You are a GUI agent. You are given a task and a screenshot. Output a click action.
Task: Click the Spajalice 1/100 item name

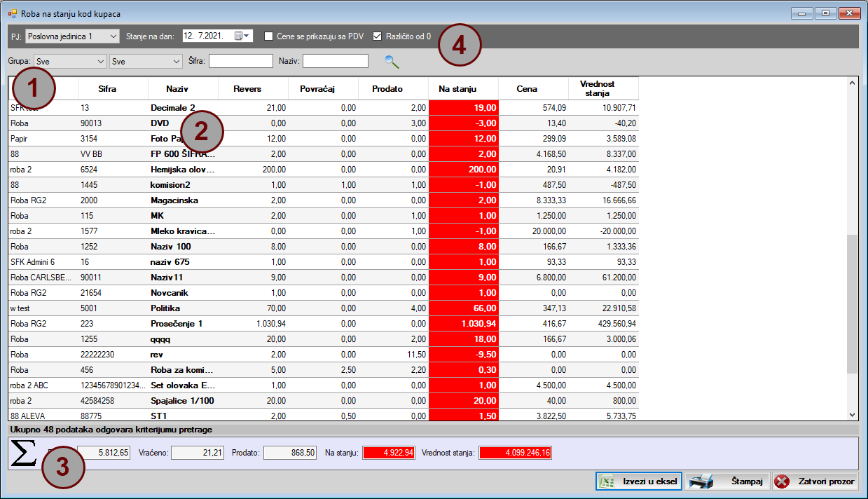coord(182,401)
